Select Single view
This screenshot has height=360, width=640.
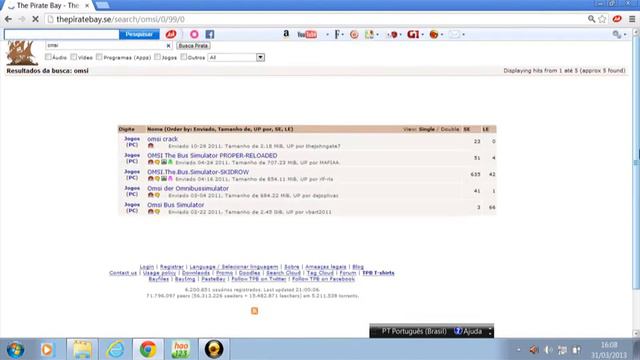427,129
